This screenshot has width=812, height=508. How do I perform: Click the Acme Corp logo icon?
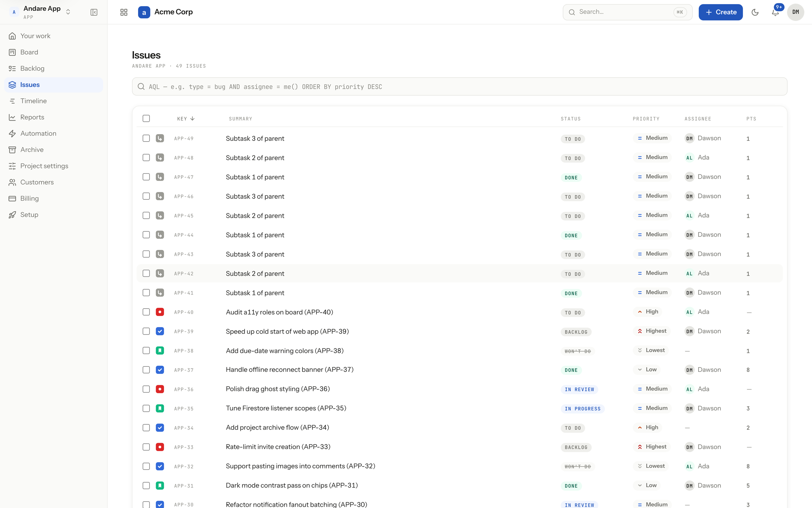144,12
